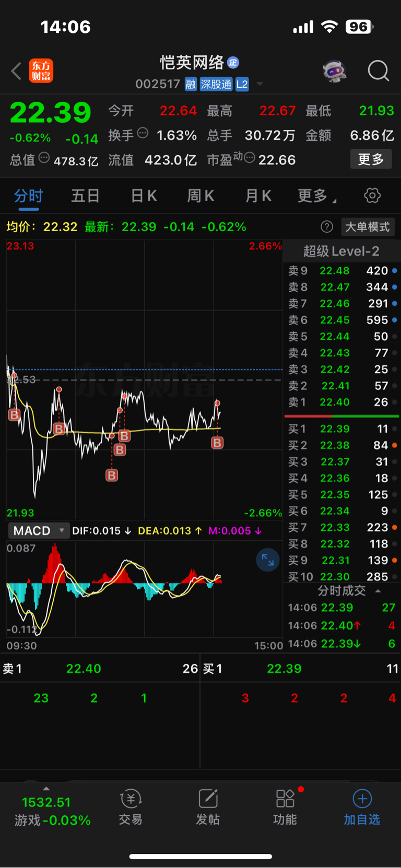Viewport: 401px width, 868px height.
Task: Tap the 恺英网络 stock title
Action: (192, 63)
